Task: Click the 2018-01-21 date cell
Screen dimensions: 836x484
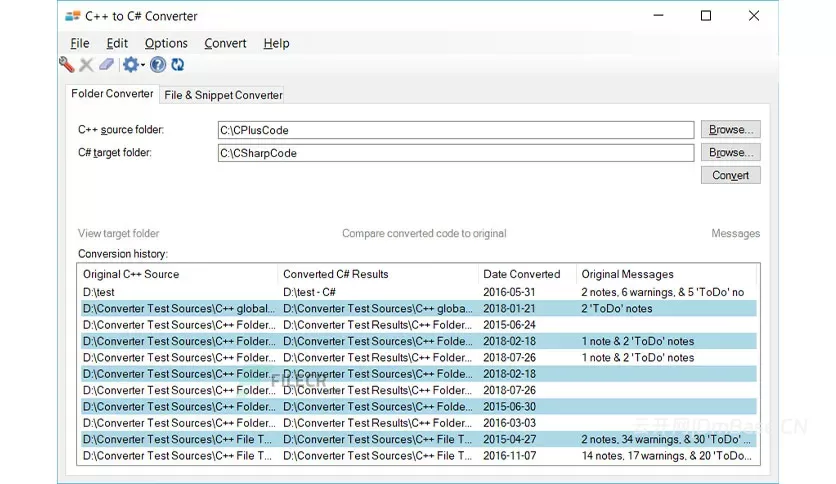Action: (x=509, y=309)
